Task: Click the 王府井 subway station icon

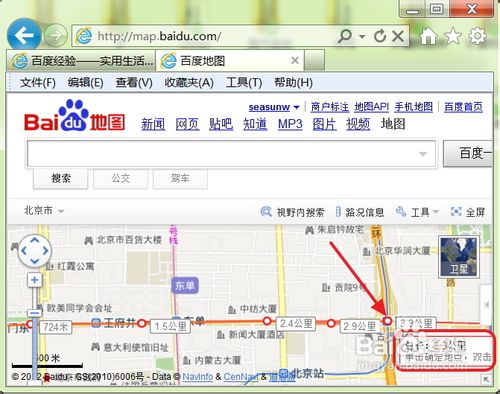Action: pos(96,322)
